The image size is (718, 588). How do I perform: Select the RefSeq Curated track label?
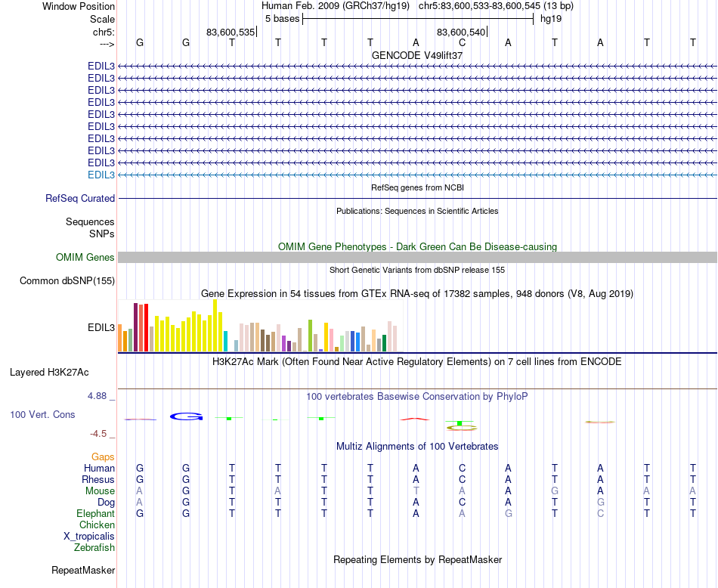[x=80, y=198]
